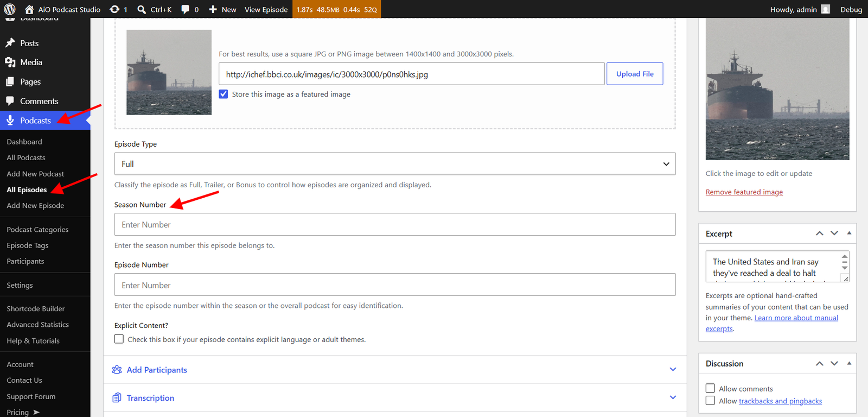Open All Podcasts in the sidebar menu
This screenshot has height=417, width=868.
[x=26, y=157]
